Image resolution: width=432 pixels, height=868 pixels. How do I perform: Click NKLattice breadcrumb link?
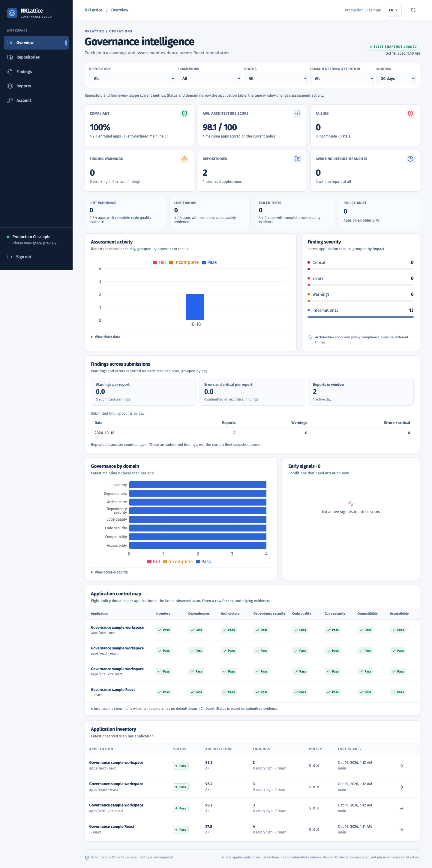pos(93,10)
